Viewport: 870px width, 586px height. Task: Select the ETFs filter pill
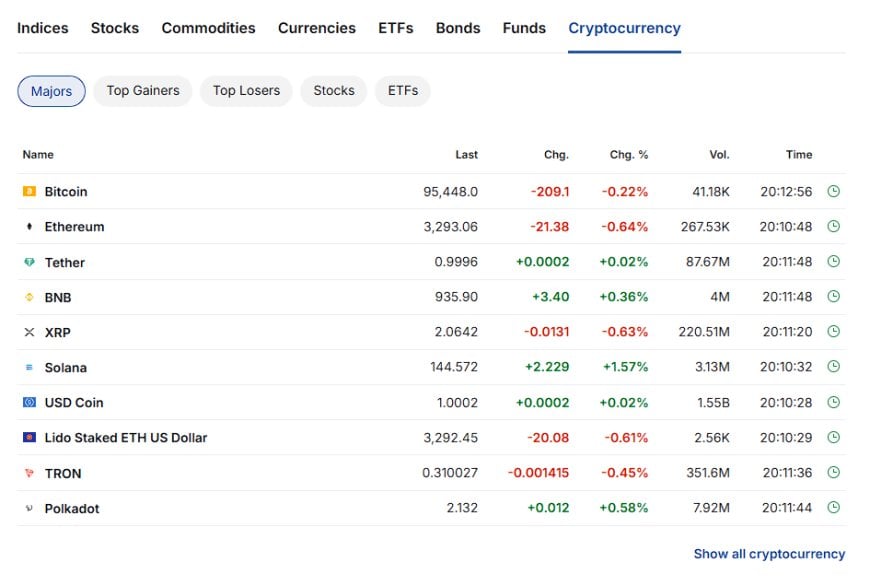(403, 91)
